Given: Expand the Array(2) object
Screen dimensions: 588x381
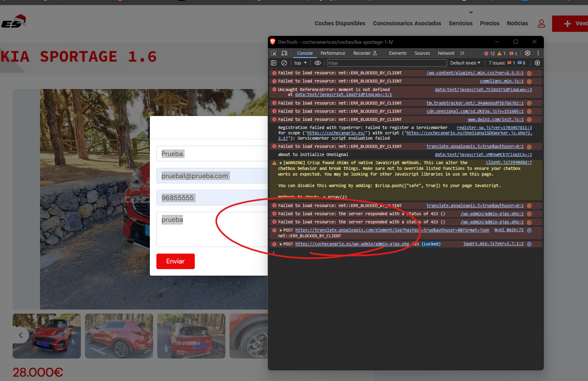Looking at the screenshot, I should pyautogui.click(x=325, y=197).
